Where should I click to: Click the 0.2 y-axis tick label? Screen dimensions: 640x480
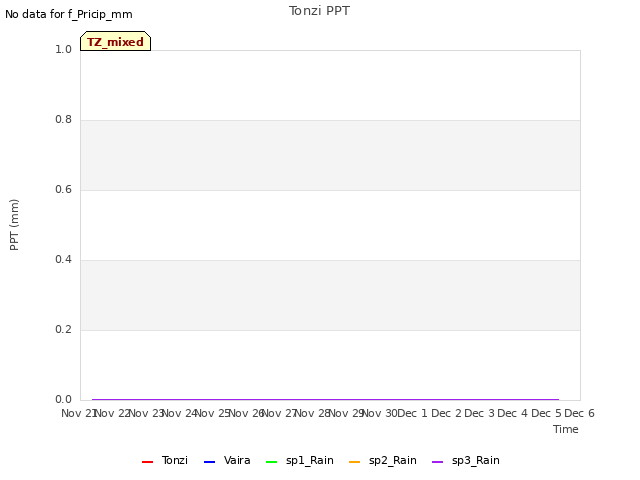coord(63,329)
